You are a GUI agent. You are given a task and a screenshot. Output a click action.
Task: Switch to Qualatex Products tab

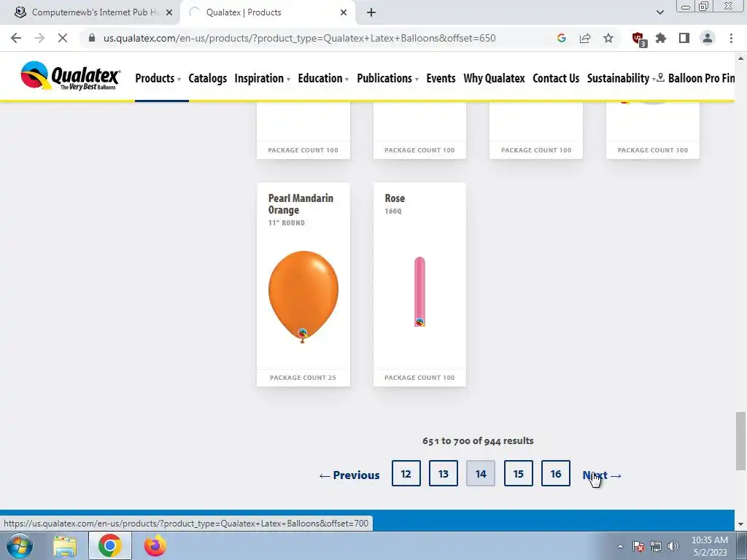[267, 12]
